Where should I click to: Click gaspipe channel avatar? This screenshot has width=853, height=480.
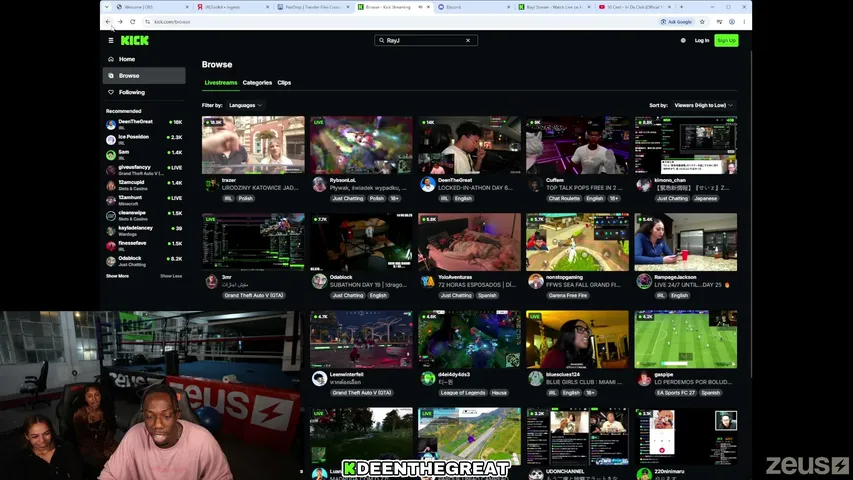[x=644, y=379]
